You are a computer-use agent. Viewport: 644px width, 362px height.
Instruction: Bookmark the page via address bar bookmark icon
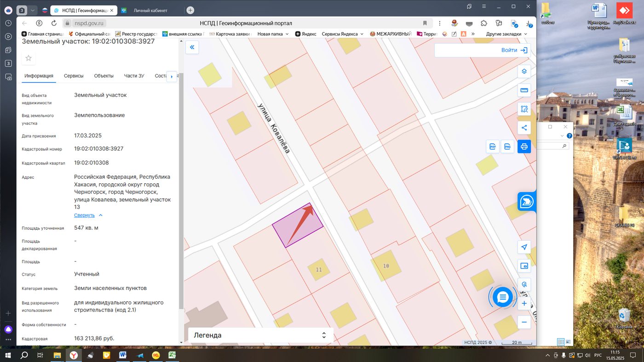425,23
